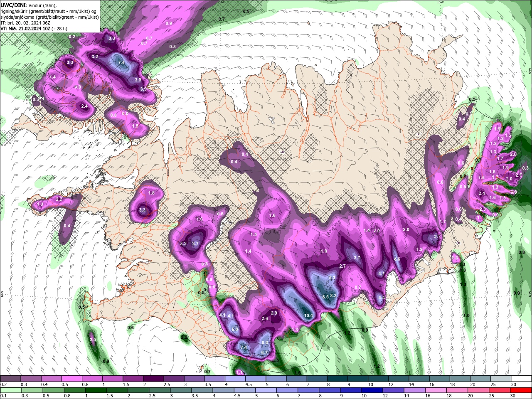Image resolution: width=532 pixels, height=399 pixels.
Task: Click the 20W longitude label on the top edge
Action: [221, 2]
